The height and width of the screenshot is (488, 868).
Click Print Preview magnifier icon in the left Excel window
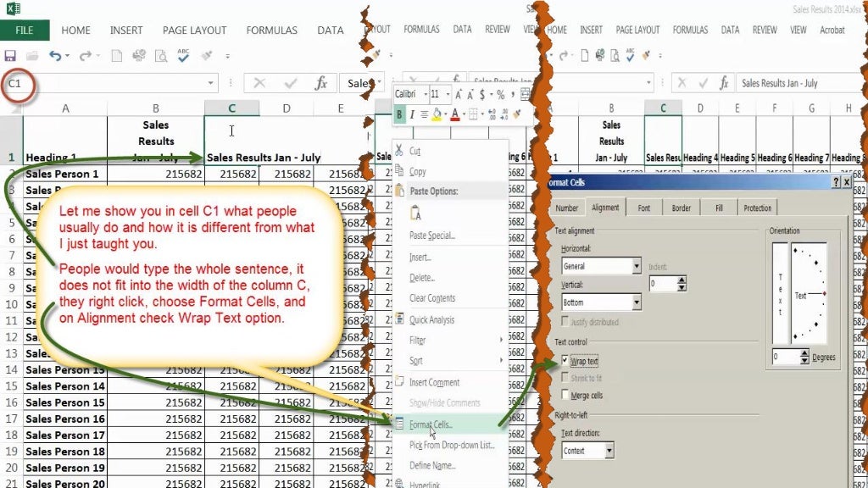[x=161, y=55]
